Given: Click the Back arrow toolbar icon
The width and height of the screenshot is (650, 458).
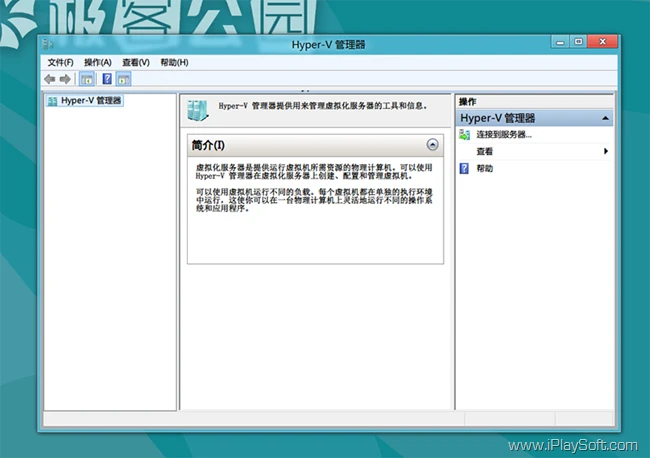Looking at the screenshot, I should [x=50, y=79].
